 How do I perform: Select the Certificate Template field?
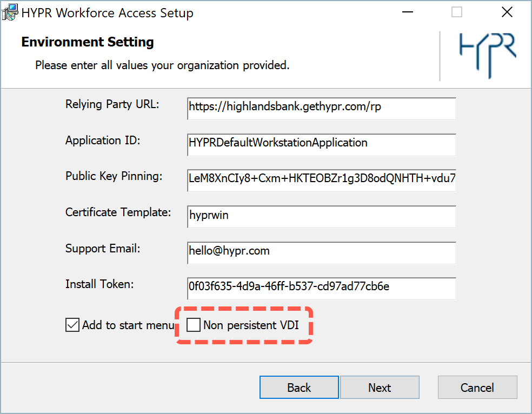point(321,217)
